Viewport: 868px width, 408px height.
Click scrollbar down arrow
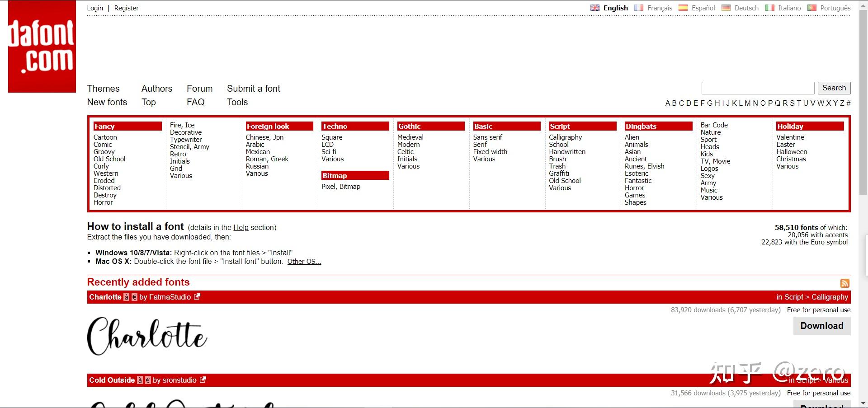pyautogui.click(x=863, y=403)
